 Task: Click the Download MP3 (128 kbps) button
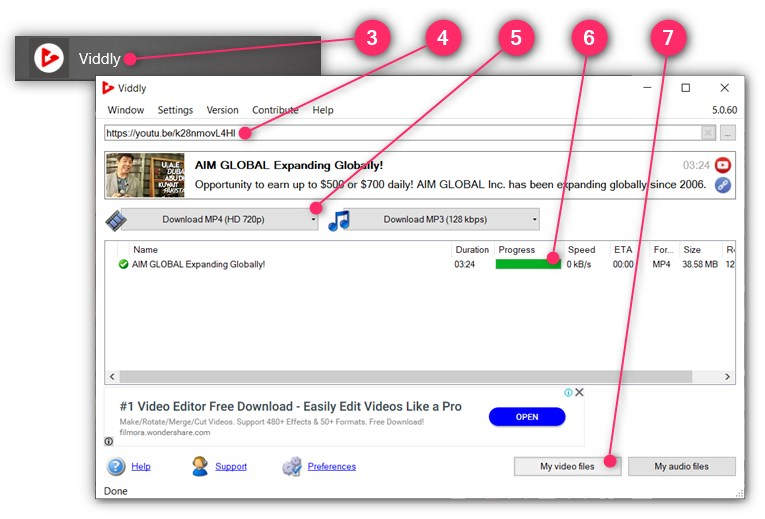coord(435,220)
